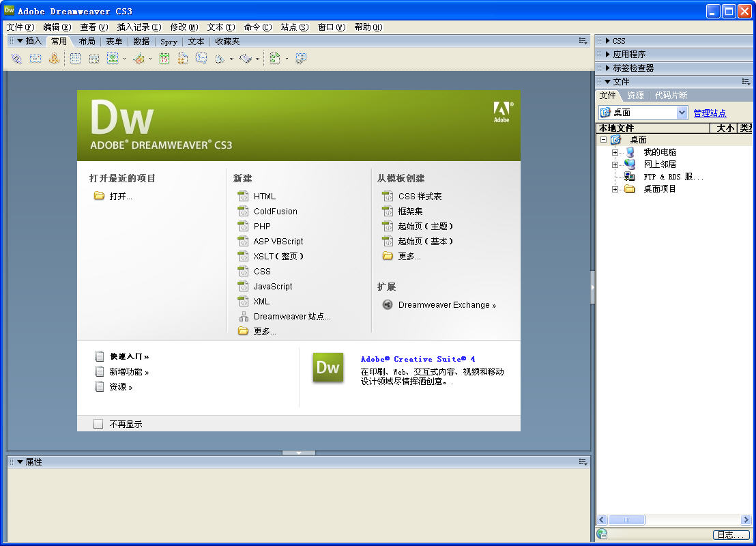Expand the 桌面项目 folder node
The image size is (756, 546).
616,189
